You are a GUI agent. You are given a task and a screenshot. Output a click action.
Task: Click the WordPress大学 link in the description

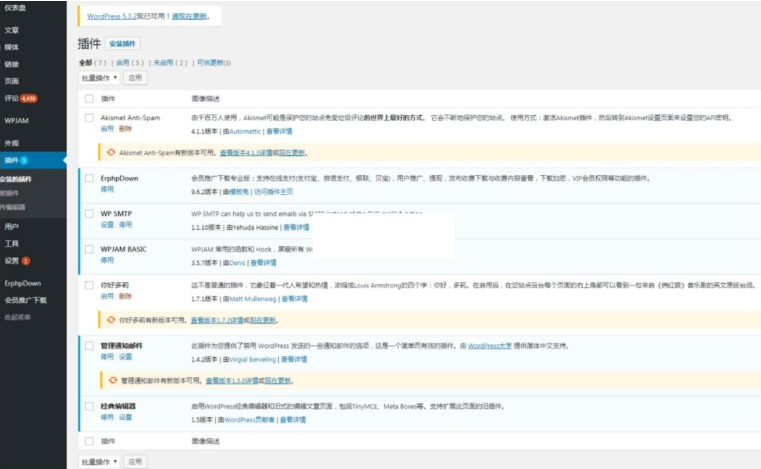click(490, 346)
